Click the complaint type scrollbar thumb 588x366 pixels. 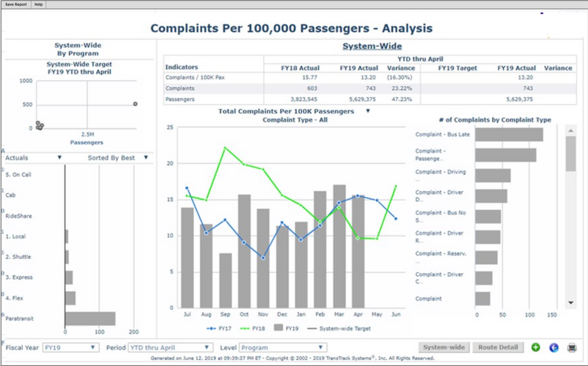tap(571, 154)
